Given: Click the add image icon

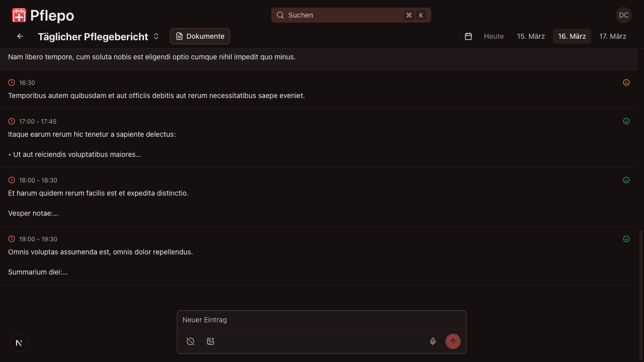Looking at the screenshot, I should [x=211, y=341].
